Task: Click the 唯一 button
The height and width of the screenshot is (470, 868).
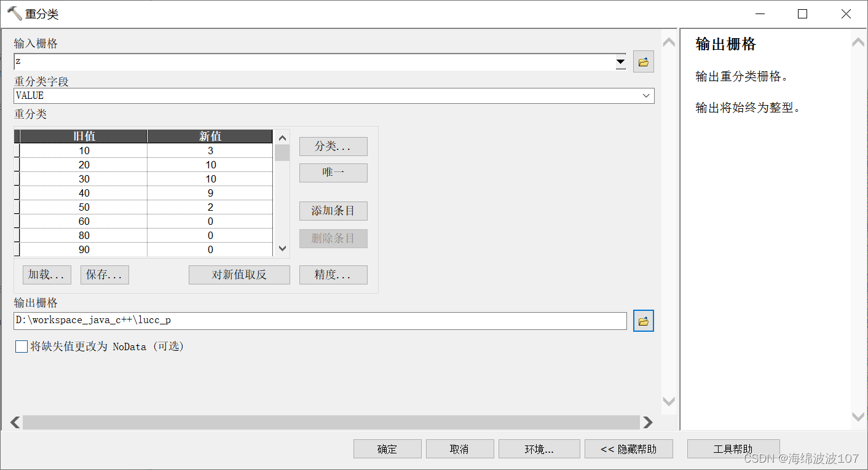Action: (x=333, y=173)
